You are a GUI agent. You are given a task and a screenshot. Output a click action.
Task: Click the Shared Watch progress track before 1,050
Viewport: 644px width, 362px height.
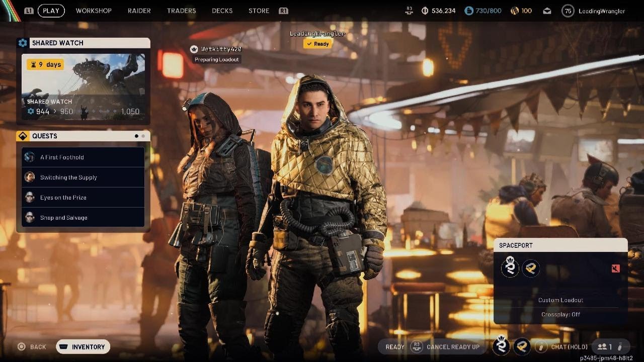[97, 112]
